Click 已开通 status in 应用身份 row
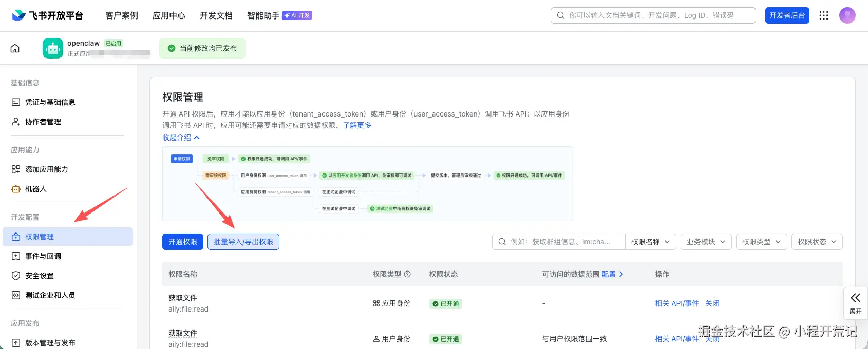868x349 pixels. click(446, 304)
